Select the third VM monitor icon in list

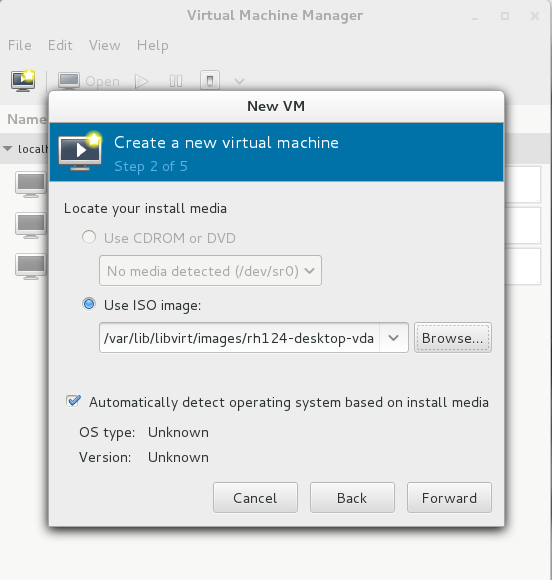point(31,266)
